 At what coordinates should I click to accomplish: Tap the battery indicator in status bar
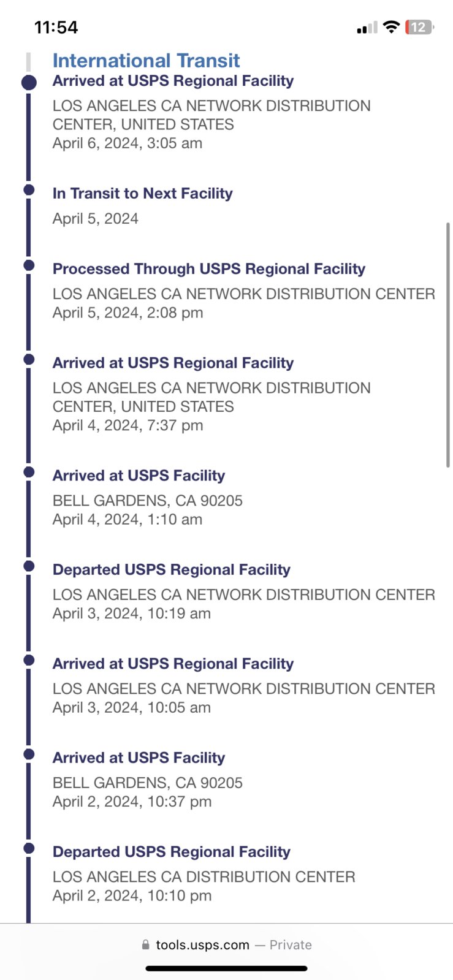[419, 27]
